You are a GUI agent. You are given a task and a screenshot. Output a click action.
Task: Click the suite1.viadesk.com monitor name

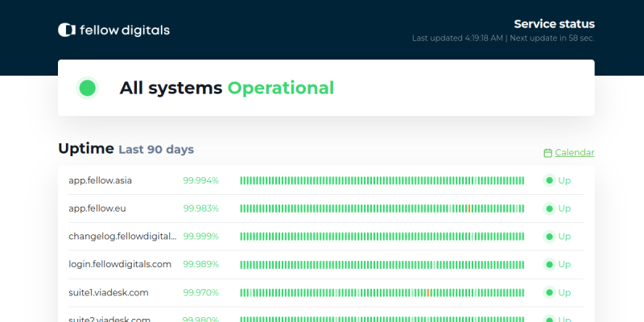[109, 292]
